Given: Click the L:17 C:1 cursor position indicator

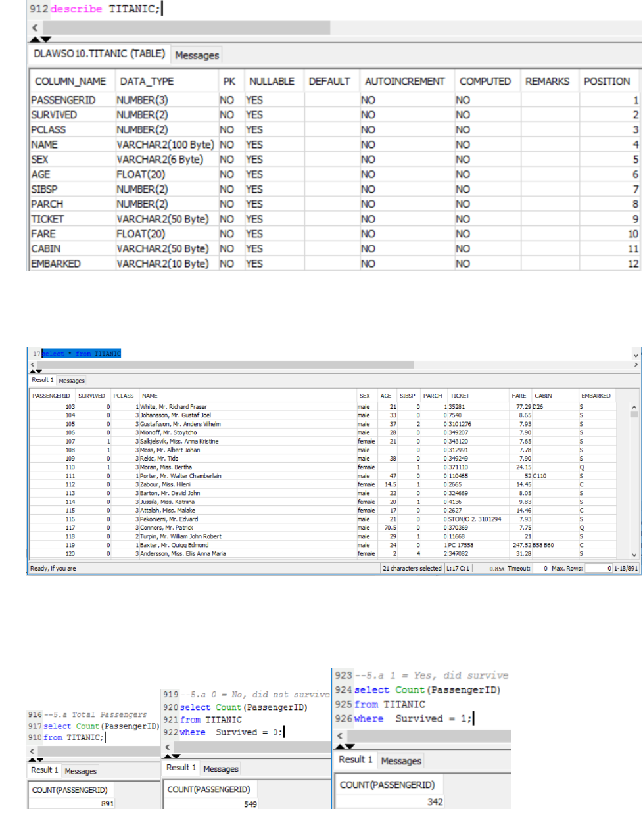Looking at the screenshot, I should (458, 569).
